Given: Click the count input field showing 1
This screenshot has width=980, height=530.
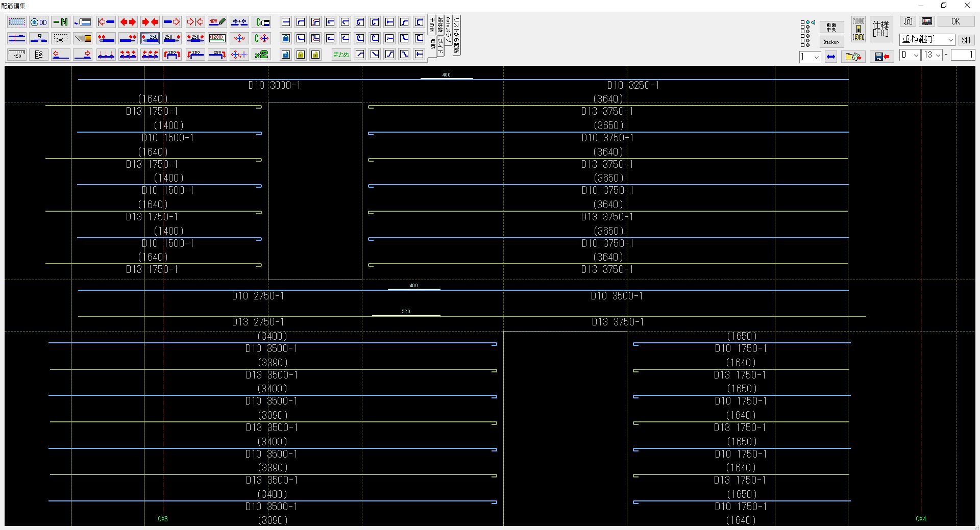Looking at the screenshot, I should pyautogui.click(x=962, y=55).
